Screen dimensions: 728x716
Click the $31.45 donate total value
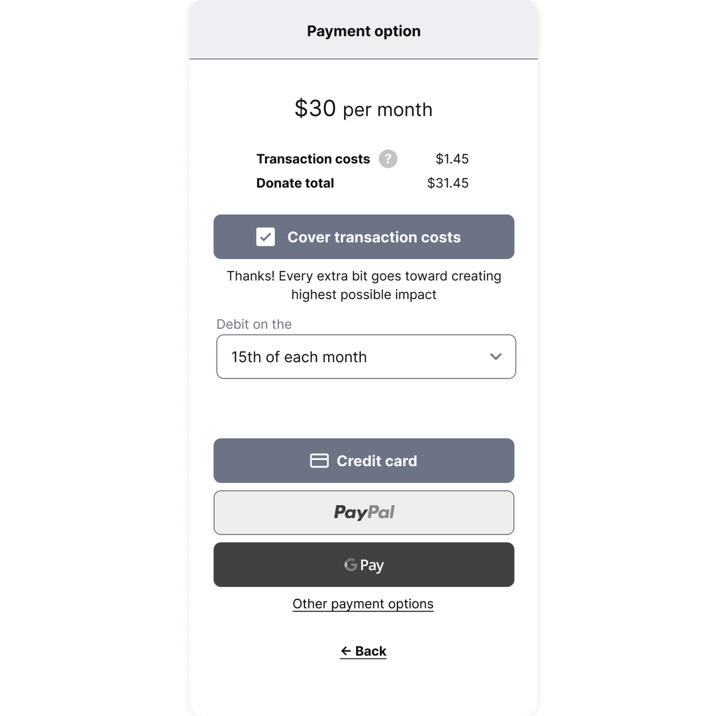click(x=448, y=183)
